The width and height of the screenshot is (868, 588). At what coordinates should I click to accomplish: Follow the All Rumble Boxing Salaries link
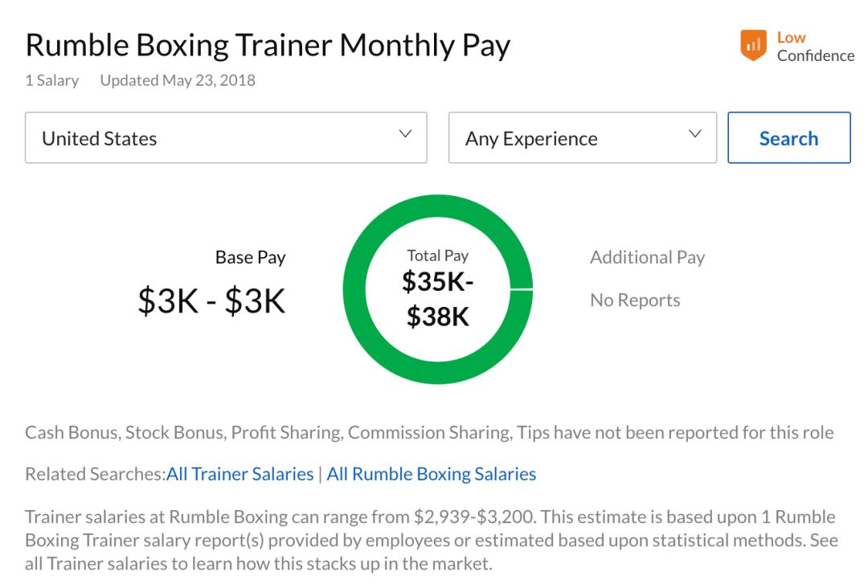(x=431, y=474)
